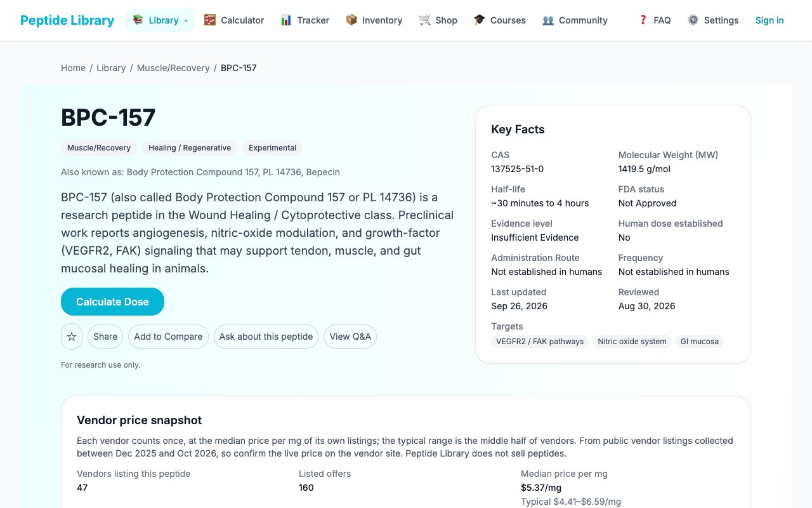Click the Library books icon in navbar
This screenshot has height=508, width=812.
tap(138, 20)
